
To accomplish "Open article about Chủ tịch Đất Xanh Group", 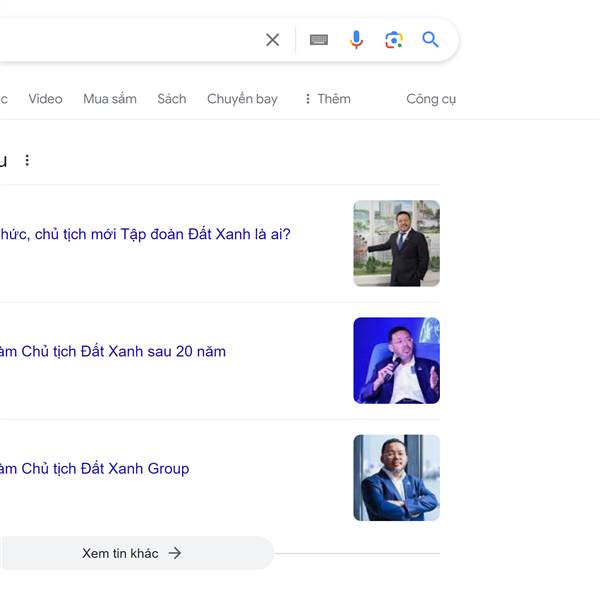I will [95, 468].
